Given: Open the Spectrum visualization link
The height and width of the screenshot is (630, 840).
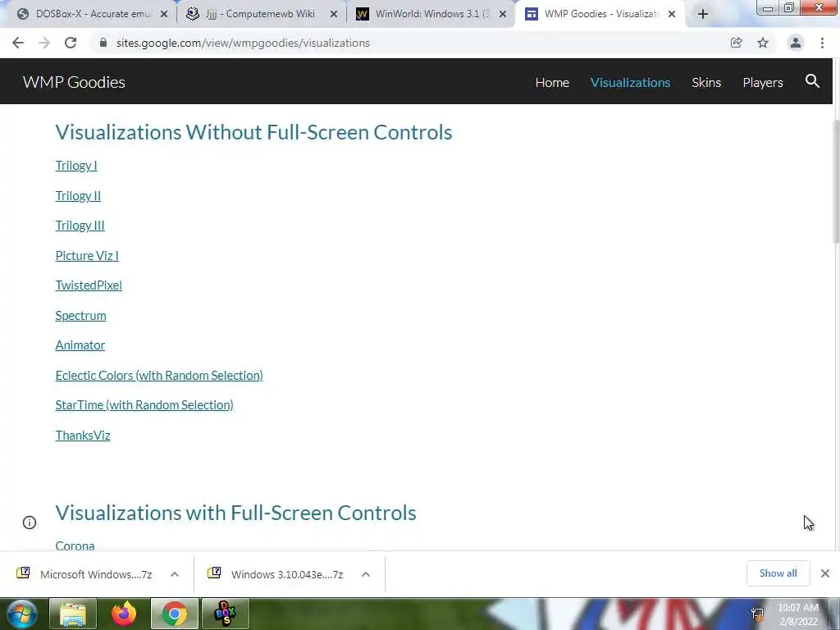Looking at the screenshot, I should tap(81, 316).
